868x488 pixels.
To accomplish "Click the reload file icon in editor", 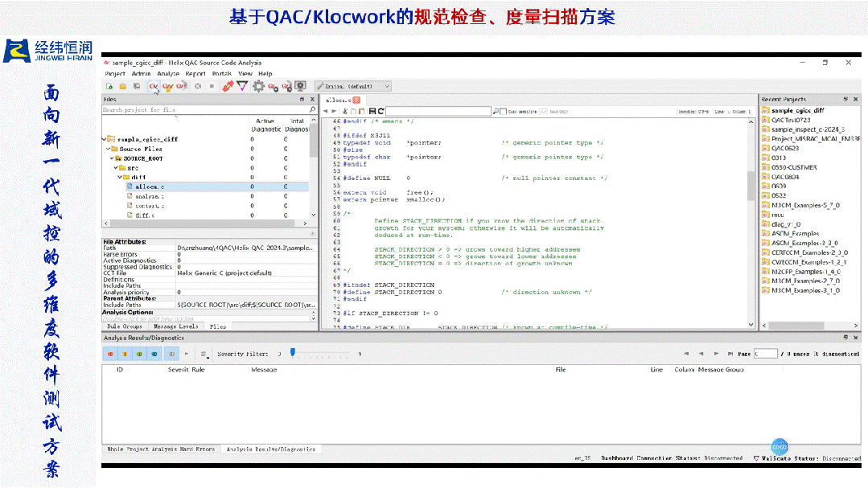I will (381, 111).
